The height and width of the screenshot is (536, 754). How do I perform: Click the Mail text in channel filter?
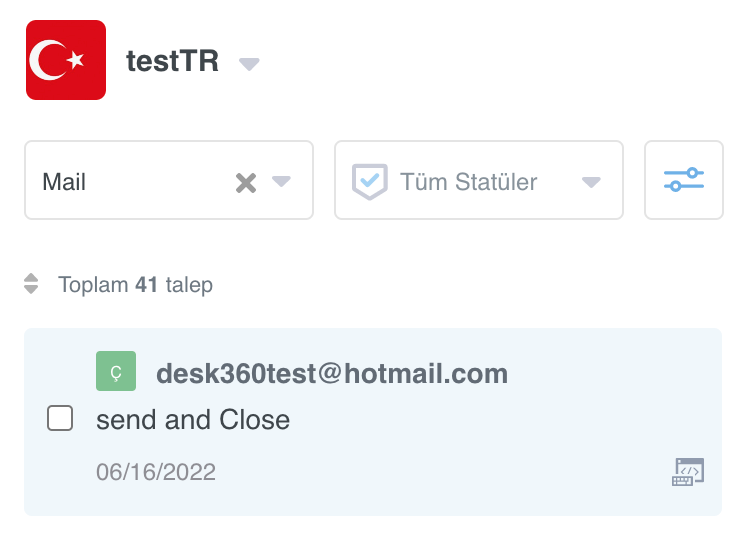point(64,182)
